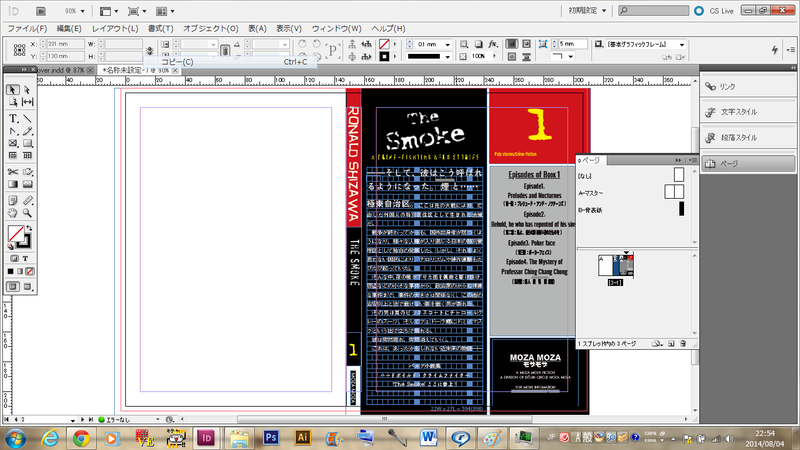Image resolution: width=800 pixels, height=450 pixels.
Task: Select the Vertical Grid tool
Action: 28,155
